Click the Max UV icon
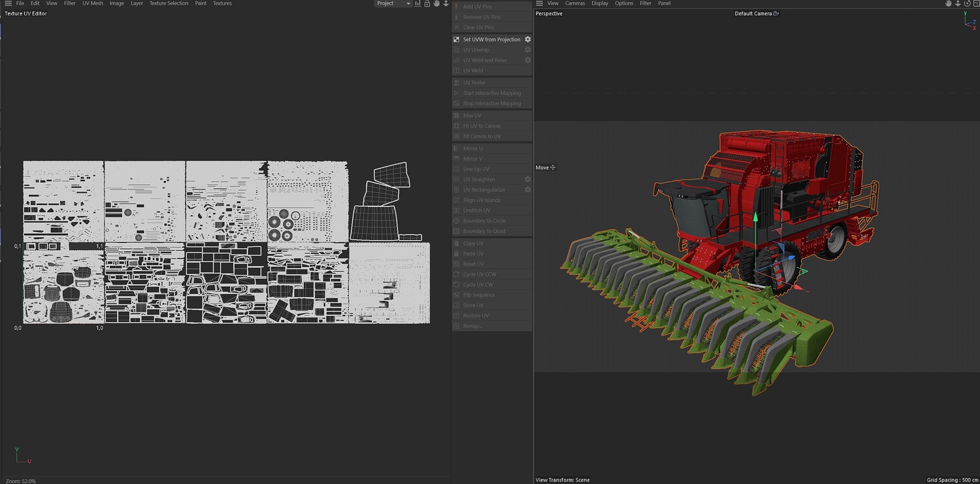This screenshot has width=980, height=484. click(457, 116)
